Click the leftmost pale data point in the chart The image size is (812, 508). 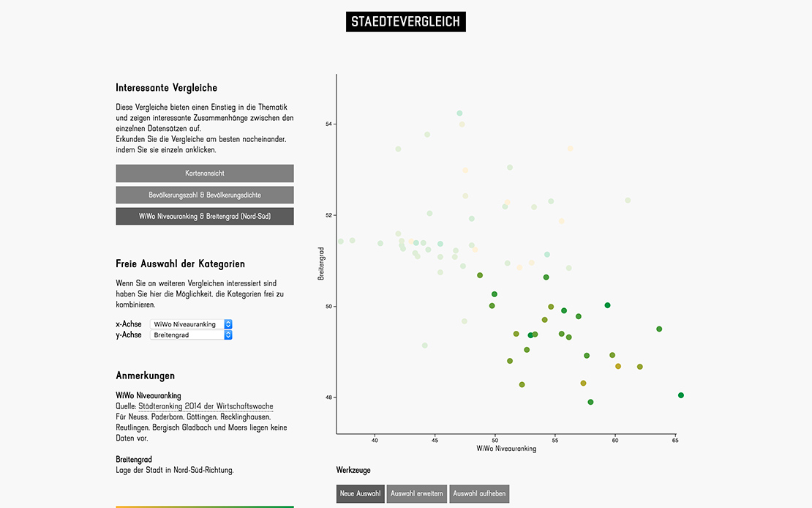[340, 242]
